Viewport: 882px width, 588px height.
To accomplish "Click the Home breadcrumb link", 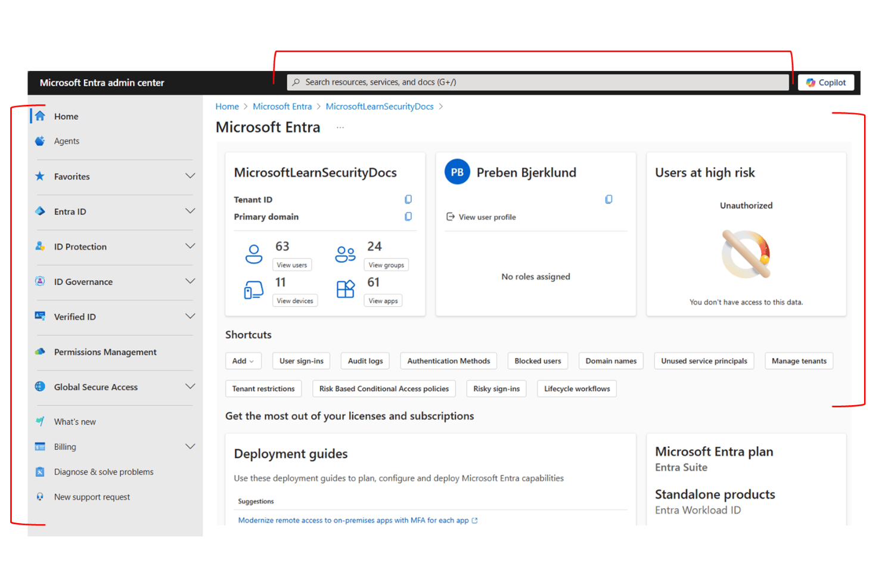I will 227,107.
